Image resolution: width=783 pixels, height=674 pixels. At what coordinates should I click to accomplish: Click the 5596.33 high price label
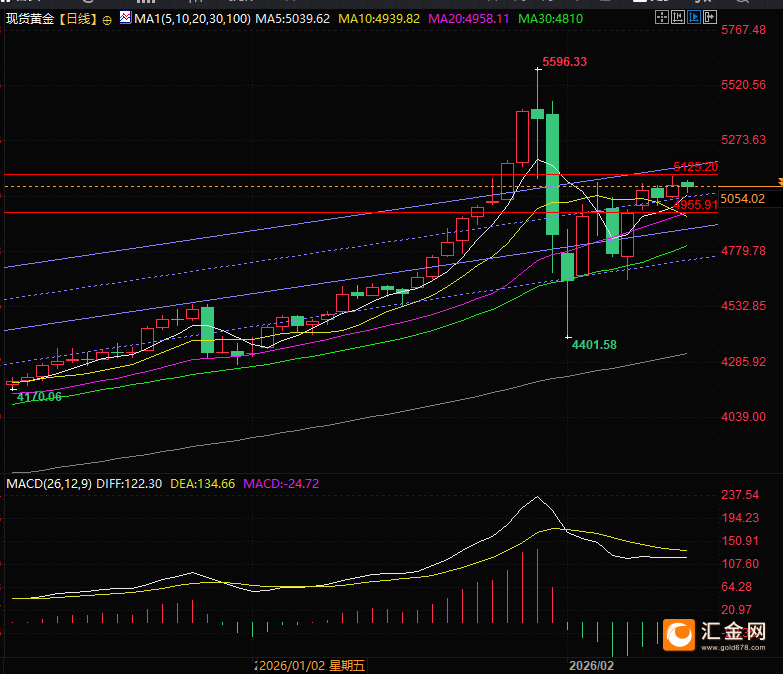564,62
